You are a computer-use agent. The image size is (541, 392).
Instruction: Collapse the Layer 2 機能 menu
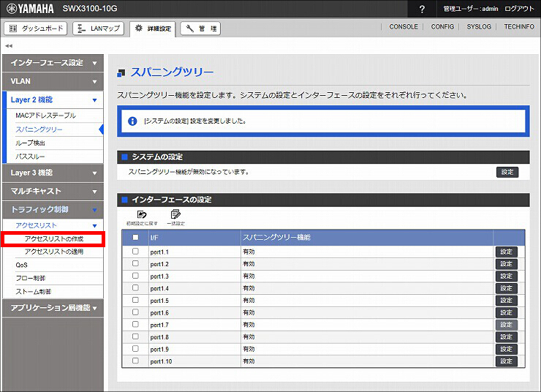click(53, 99)
